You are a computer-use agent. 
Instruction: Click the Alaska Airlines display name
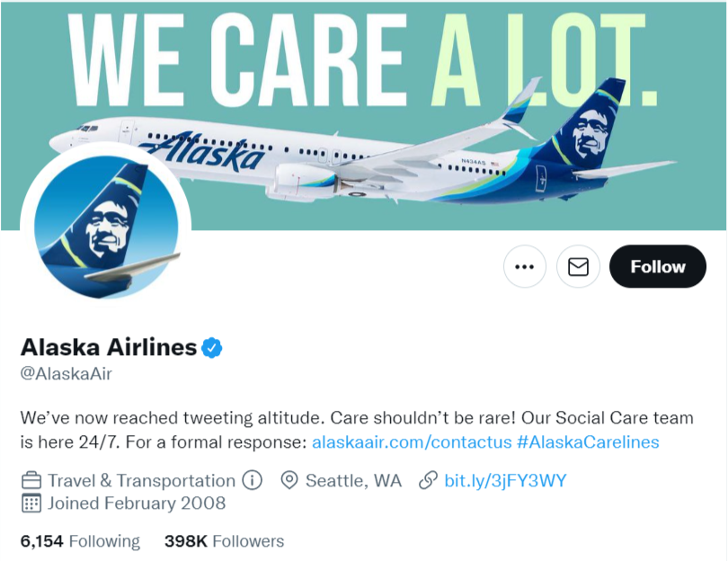pos(109,347)
